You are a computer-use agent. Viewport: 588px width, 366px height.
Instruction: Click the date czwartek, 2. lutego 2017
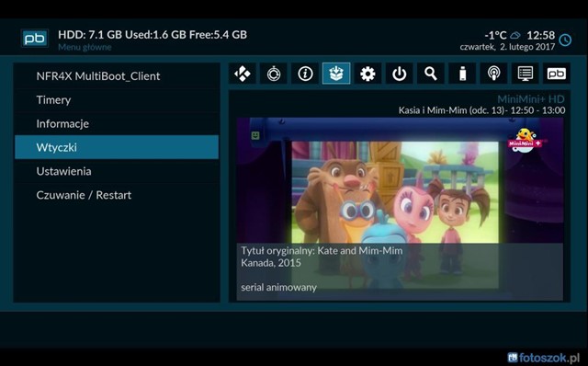(x=507, y=47)
